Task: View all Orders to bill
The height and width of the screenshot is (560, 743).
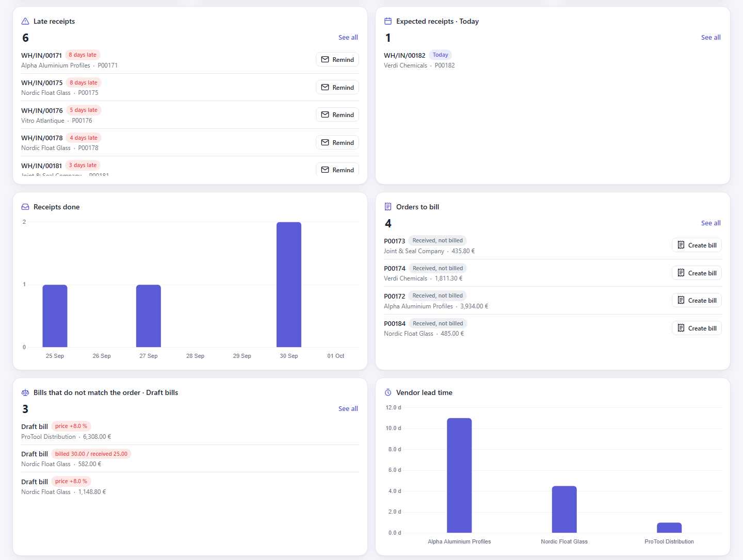Action: pos(711,223)
